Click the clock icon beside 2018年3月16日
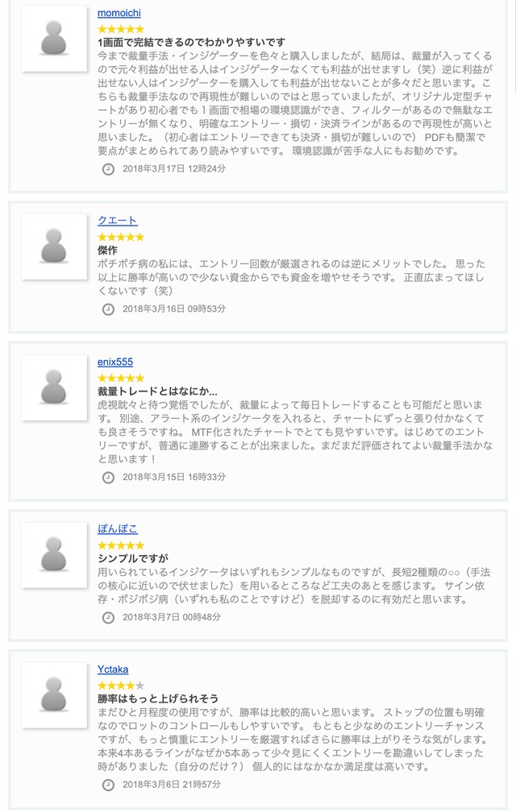Viewport: 516px width, 812px height. click(x=109, y=309)
